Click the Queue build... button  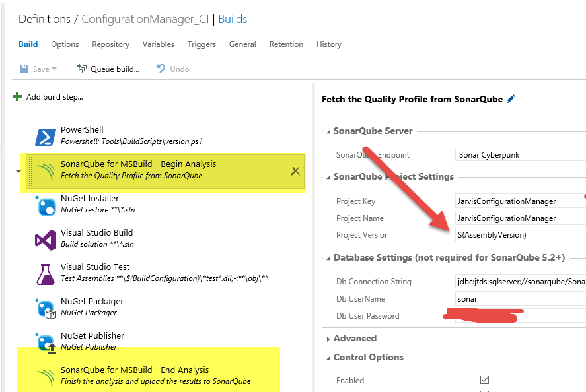click(108, 69)
